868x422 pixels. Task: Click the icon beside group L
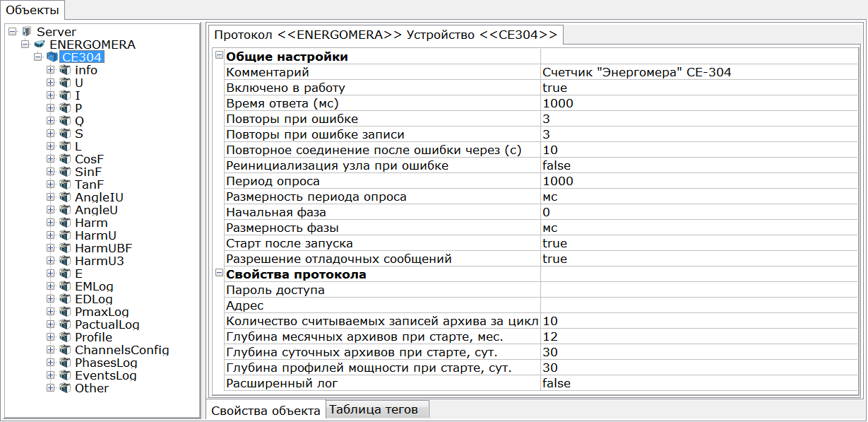click(65, 146)
